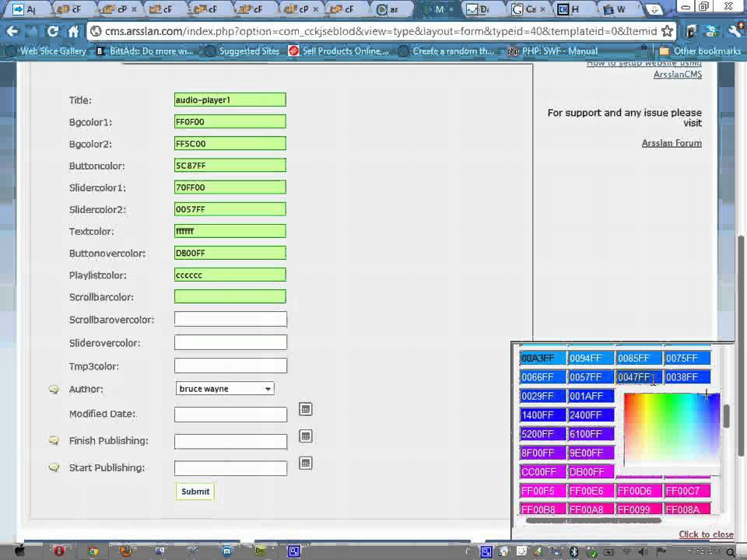Show more bookmarks via chevron

[x=644, y=47]
